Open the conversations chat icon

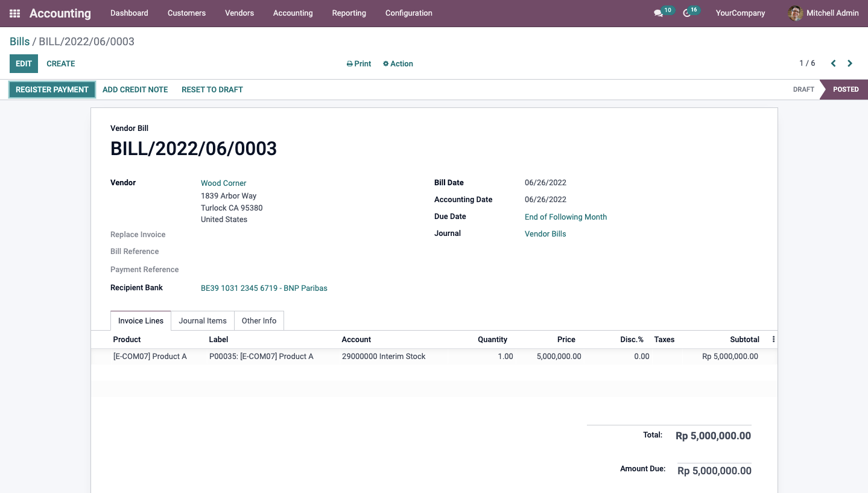[x=658, y=13]
